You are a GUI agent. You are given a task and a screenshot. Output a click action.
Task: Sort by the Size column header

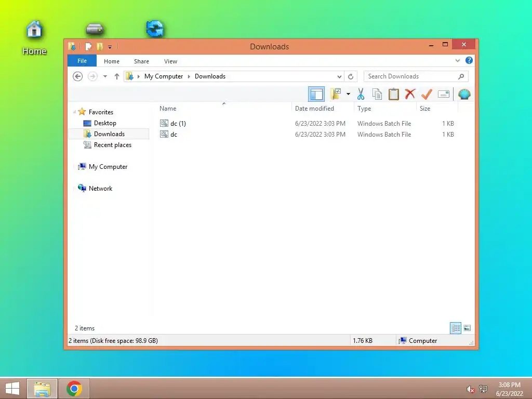[437, 109]
